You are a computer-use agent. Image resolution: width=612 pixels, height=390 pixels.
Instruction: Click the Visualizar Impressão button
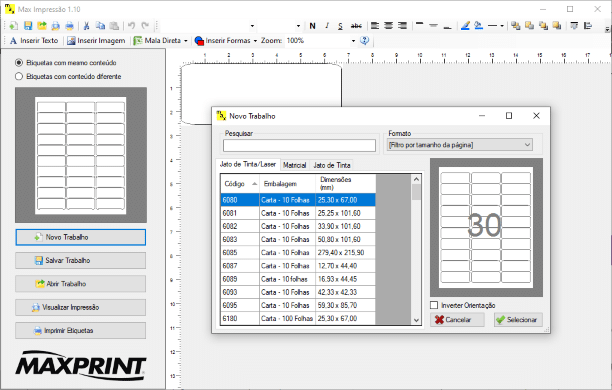(x=80, y=307)
